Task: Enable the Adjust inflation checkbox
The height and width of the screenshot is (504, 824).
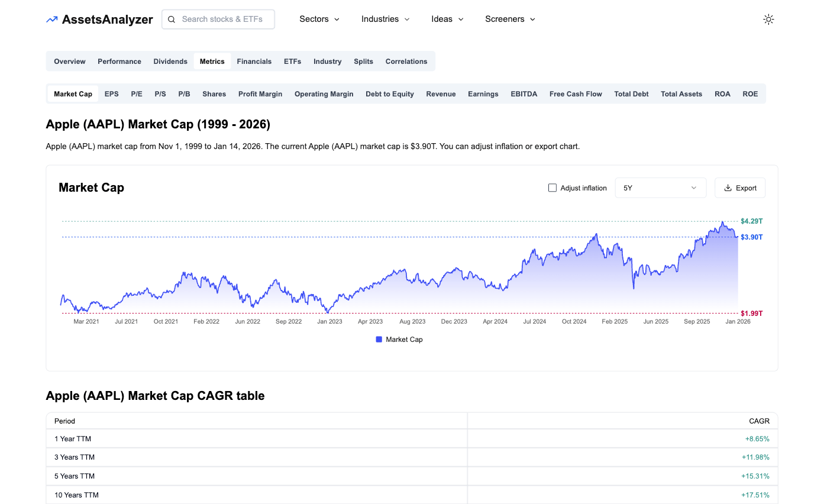Action: pos(552,188)
